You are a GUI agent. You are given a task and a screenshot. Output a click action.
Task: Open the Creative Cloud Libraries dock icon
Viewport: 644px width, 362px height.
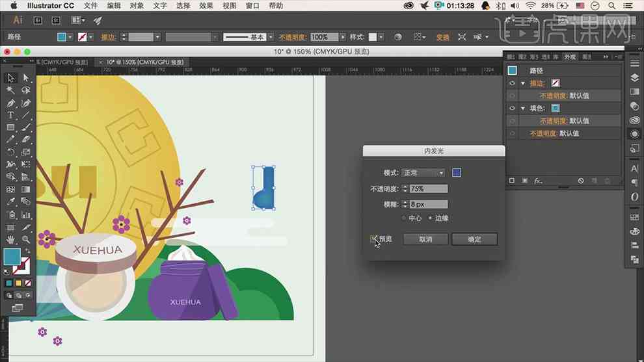[x=634, y=120]
